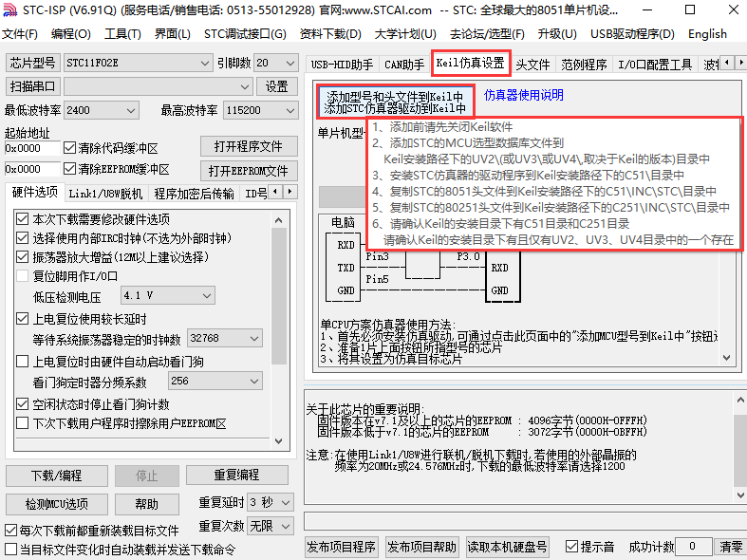This screenshot has height=560, width=747.
Task: Toggle 空闲状态时停止看门狗计数 checkbox
Action: pyautogui.click(x=23, y=404)
